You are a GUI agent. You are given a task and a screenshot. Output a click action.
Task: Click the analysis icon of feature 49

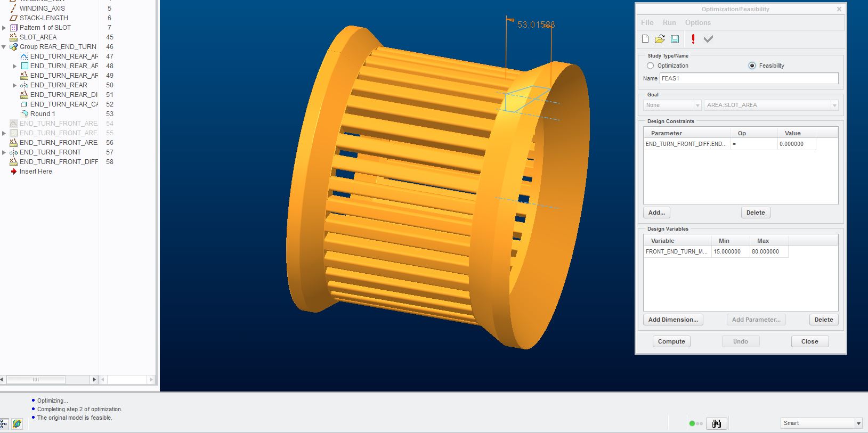(x=24, y=76)
